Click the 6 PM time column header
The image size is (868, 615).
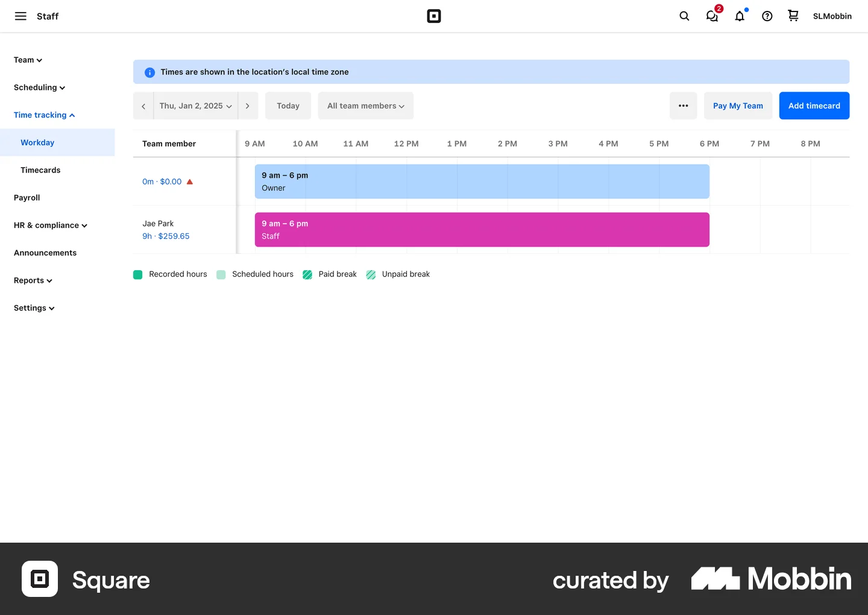point(709,144)
